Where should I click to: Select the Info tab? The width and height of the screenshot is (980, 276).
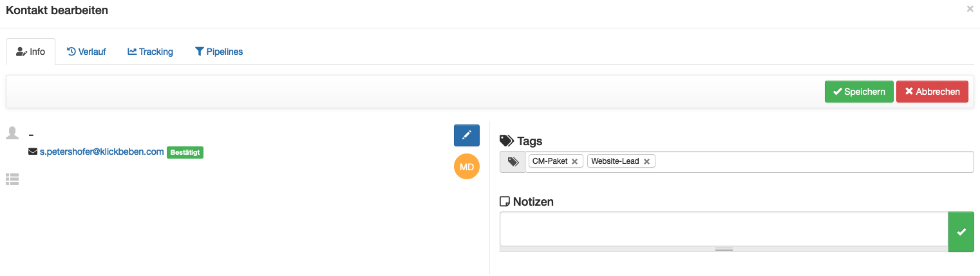tap(31, 52)
